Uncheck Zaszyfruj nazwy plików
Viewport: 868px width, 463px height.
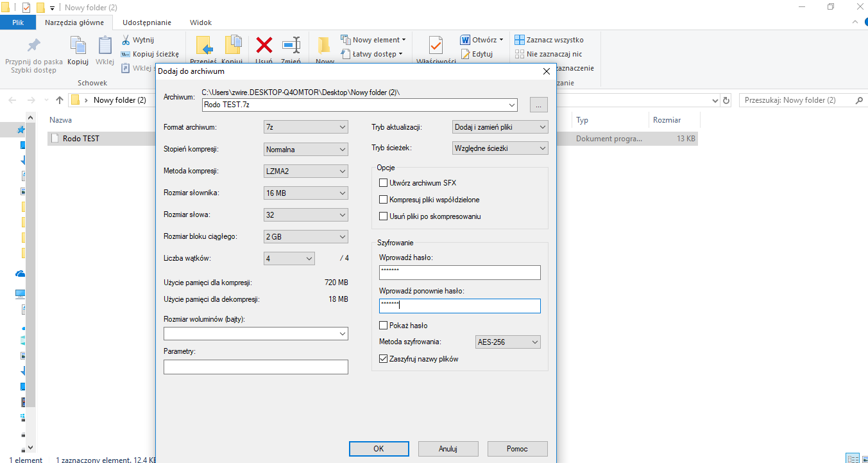[384, 359]
